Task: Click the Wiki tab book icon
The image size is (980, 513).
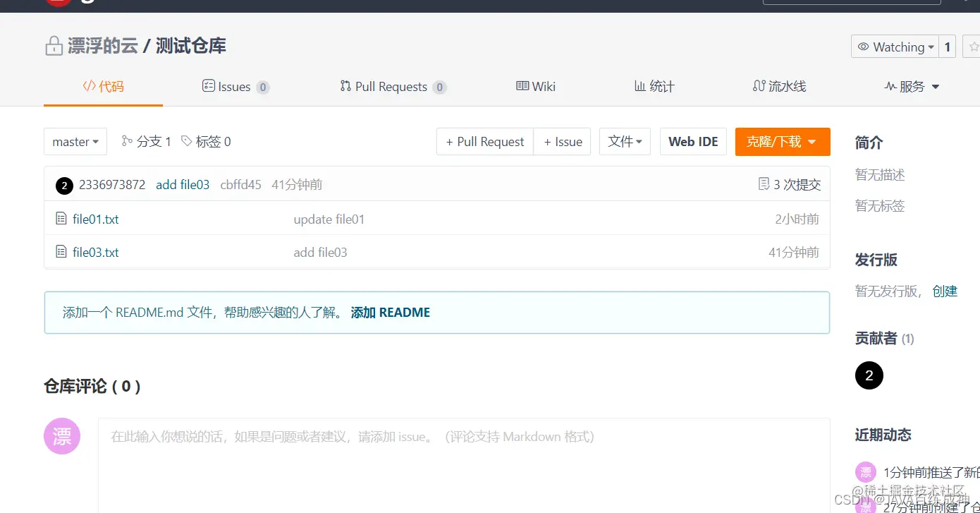Action: pyautogui.click(x=522, y=86)
